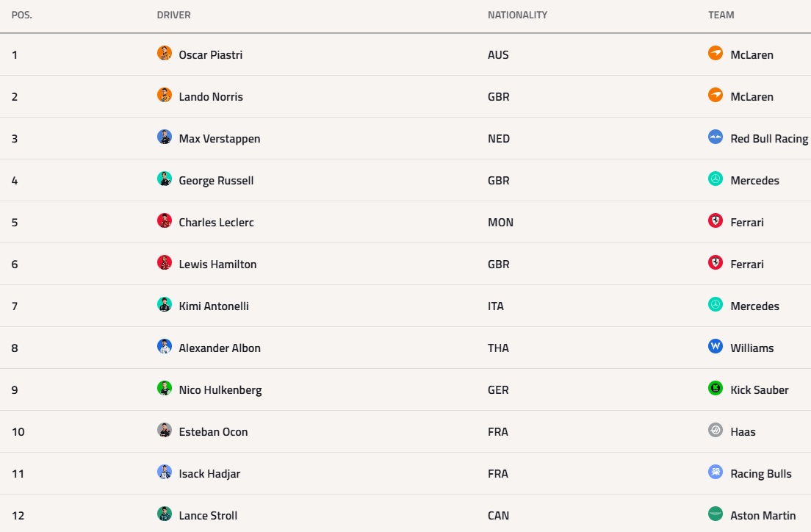Click Max Verstappen's driver avatar
Image resolution: width=811 pixels, height=532 pixels.
165,137
